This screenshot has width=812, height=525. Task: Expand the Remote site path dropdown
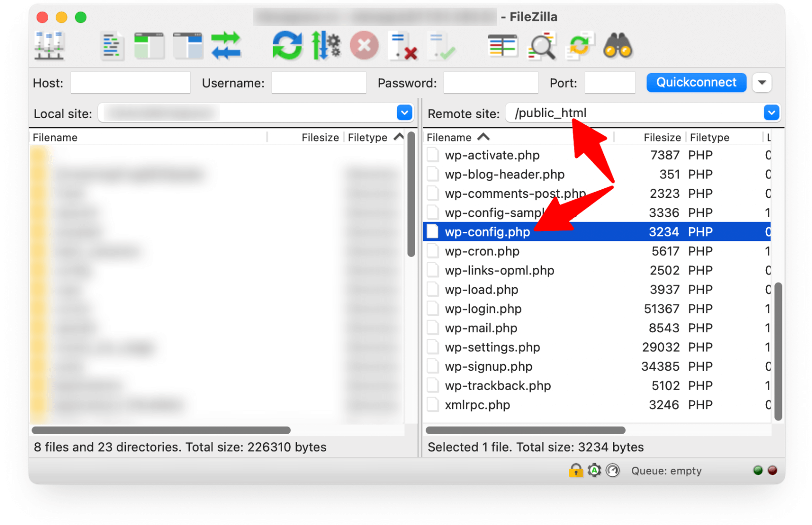(x=771, y=113)
